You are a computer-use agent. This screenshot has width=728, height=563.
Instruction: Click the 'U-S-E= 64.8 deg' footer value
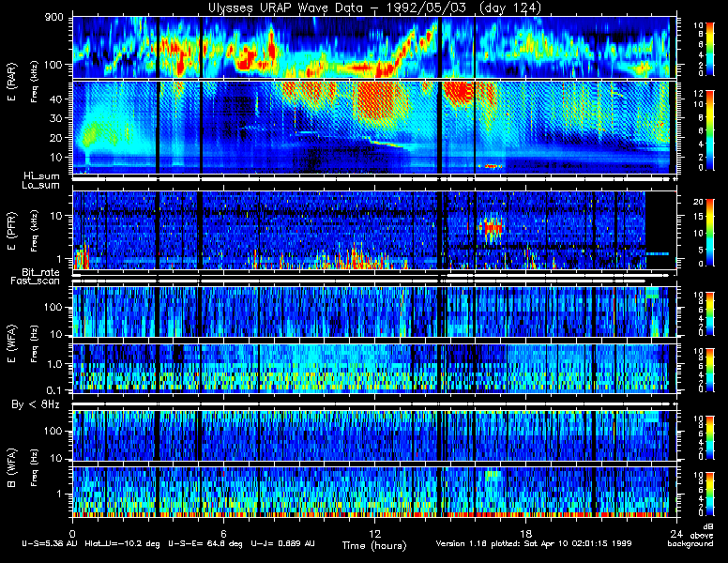(205, 543)
